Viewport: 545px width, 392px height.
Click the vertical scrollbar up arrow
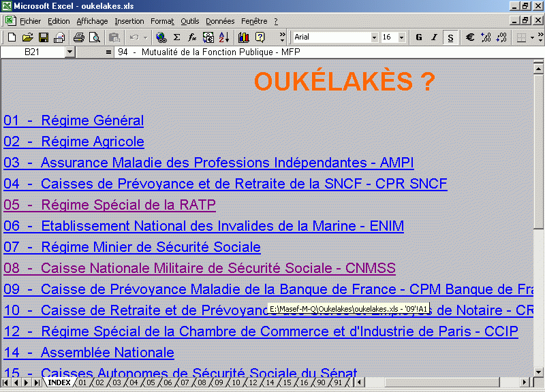[538, 69]
